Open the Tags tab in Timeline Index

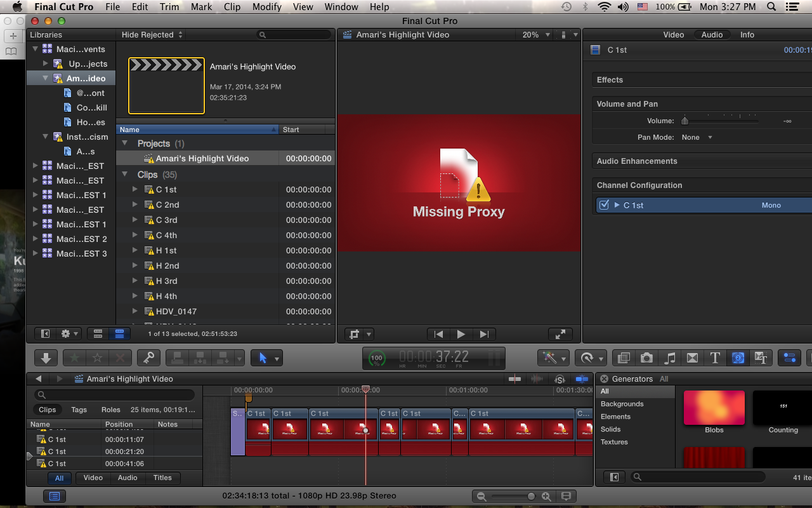[x=79, y=410]
